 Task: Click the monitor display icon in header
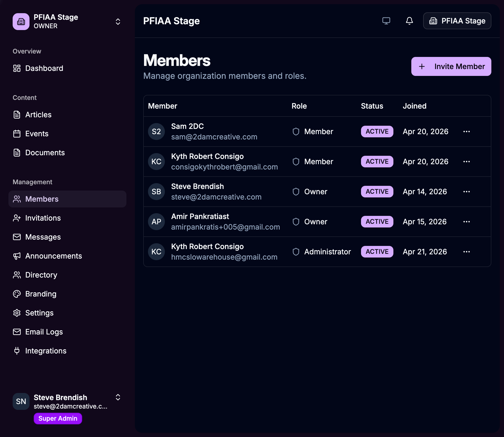(386, 21)
